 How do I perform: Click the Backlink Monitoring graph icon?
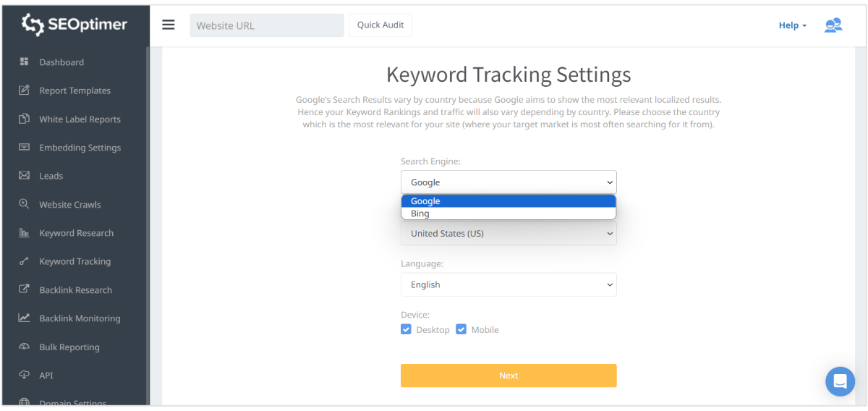25,318
